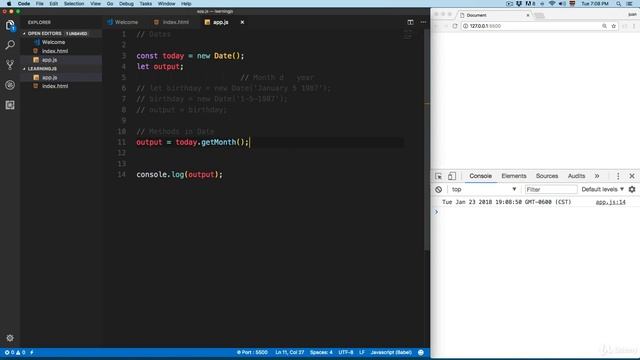Open the Explorer view in activity bar

[10, 25]
